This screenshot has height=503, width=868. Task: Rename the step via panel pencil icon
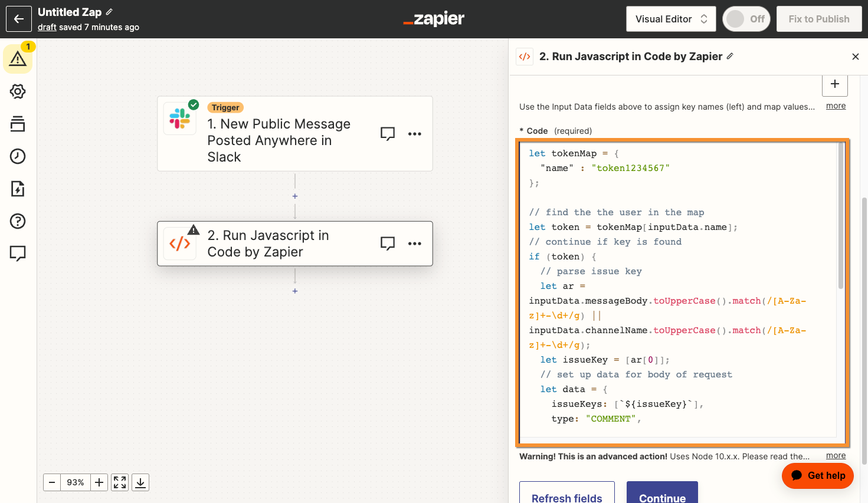pos(730,56)
